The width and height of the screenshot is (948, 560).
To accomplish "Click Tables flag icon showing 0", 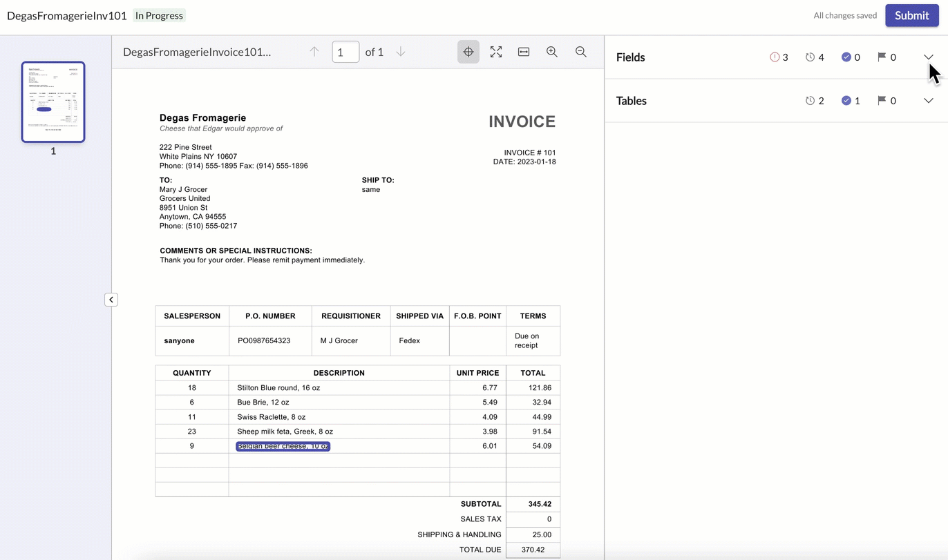I will pyautogui.click(x=882, y=101).
